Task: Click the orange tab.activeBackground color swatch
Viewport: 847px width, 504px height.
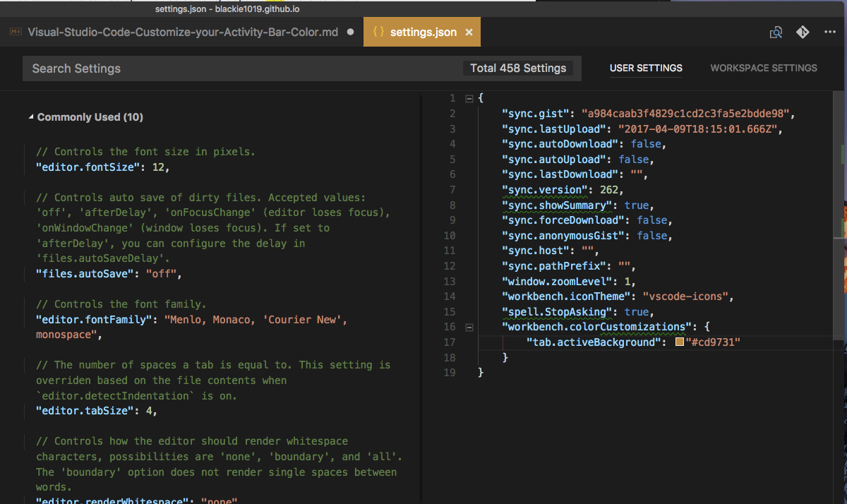Action: click(x=680, y=342)
